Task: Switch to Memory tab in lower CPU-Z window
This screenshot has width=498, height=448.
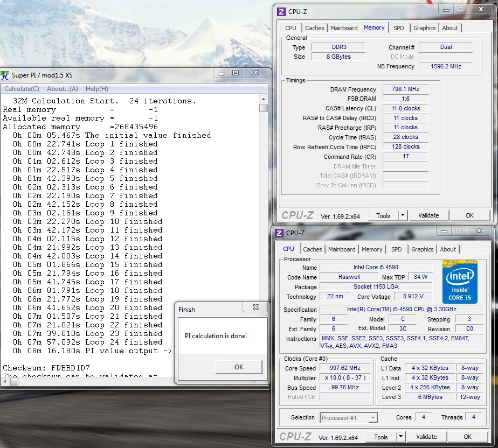Action: click(372, 249)
